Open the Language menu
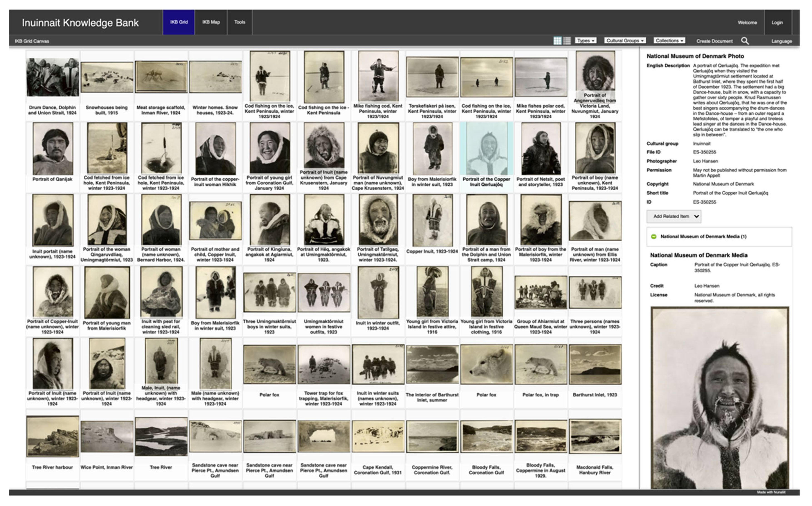This screenshot has height=506, width=812. click(x=782, y=41)
